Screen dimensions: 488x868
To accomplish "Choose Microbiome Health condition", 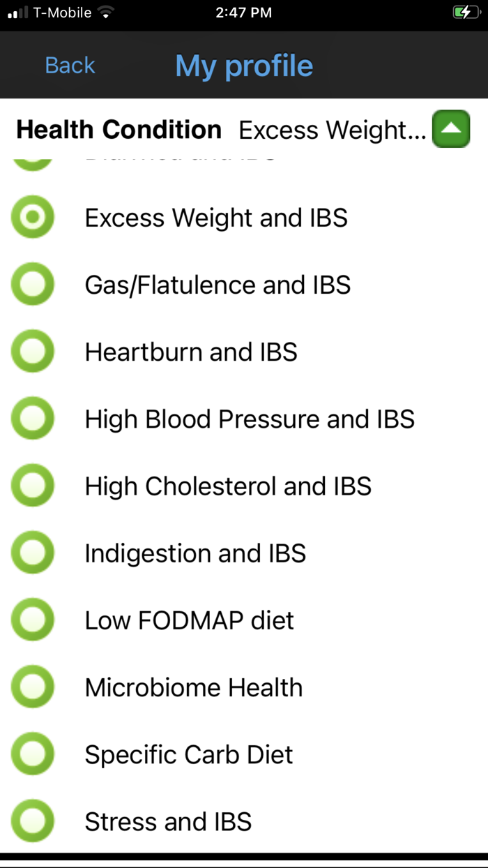I will point(32,686).
